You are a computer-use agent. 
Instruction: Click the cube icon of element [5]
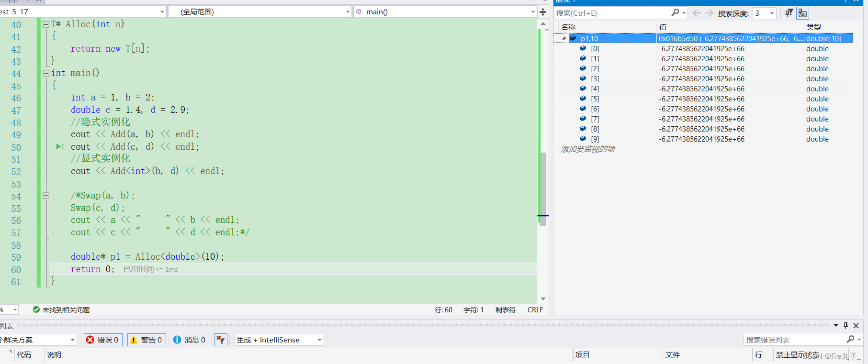[583, 99]
